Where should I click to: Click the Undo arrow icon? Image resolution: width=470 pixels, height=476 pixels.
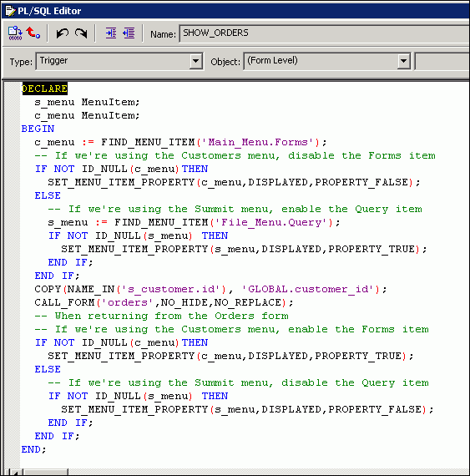click(63, 33)
